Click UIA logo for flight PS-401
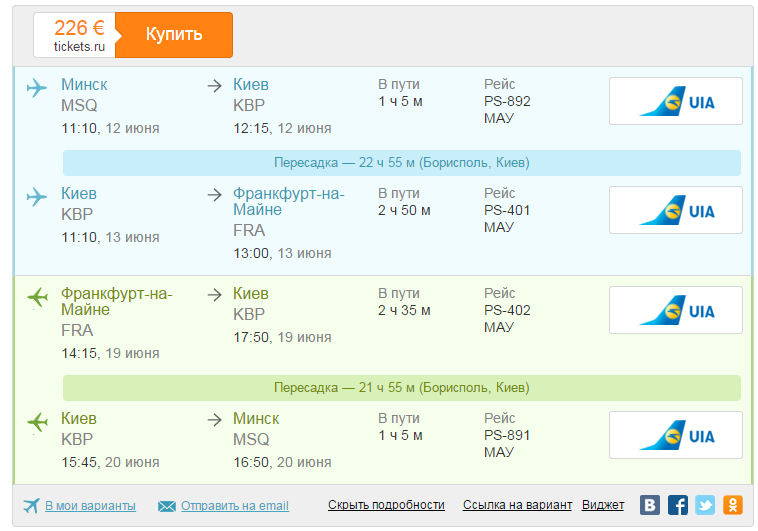The height and width of the screenshot is (531, 758). click(x=675, y=210)
